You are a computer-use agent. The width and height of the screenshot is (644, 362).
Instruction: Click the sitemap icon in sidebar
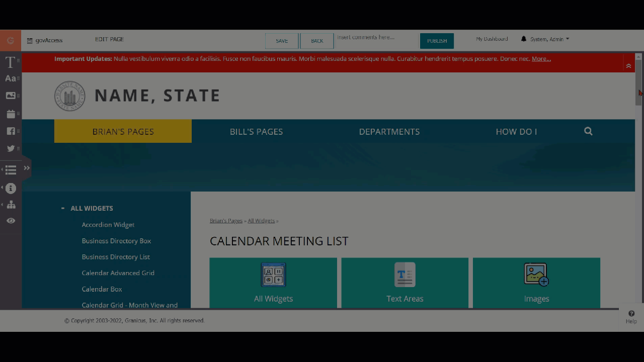tap(10, 204)
